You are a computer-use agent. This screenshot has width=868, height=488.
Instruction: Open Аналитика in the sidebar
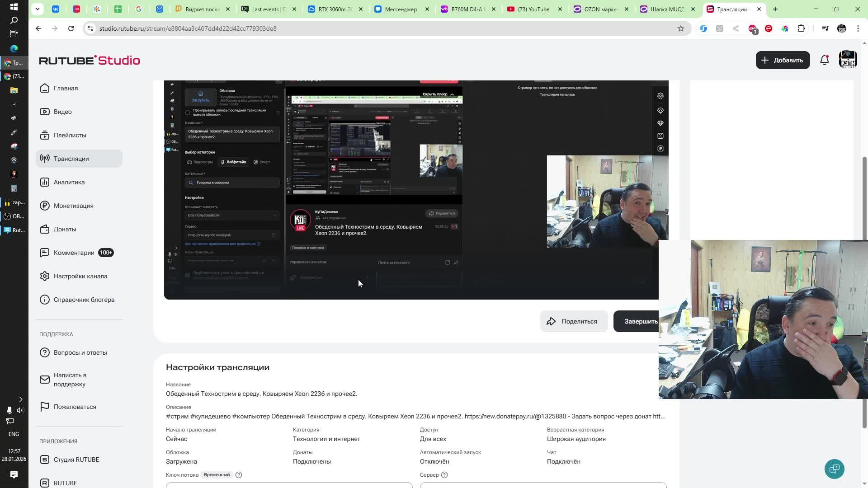pyautogui.click(x=69, y=182)
